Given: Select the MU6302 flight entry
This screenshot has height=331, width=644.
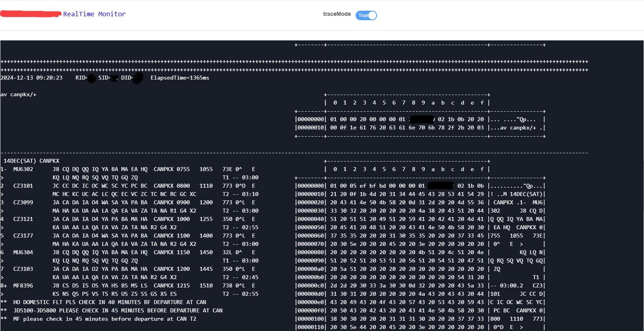Looking at the screenshot, I should [x=23, y=169].
